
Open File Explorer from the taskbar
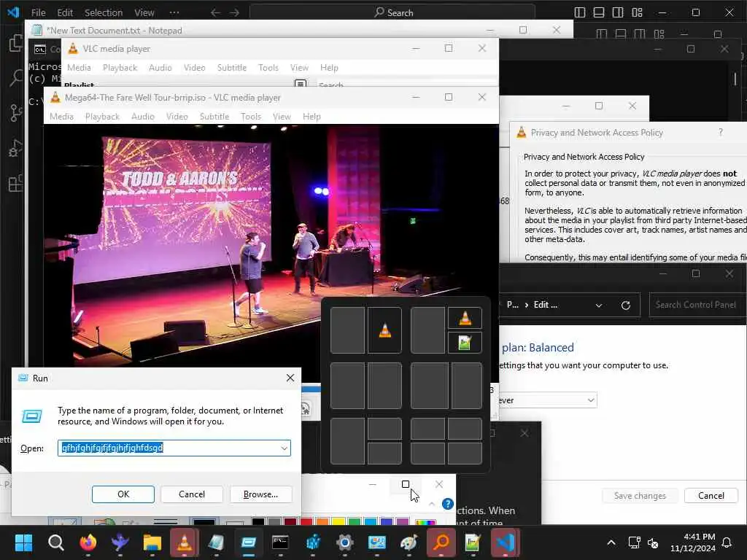pos(152,542)
